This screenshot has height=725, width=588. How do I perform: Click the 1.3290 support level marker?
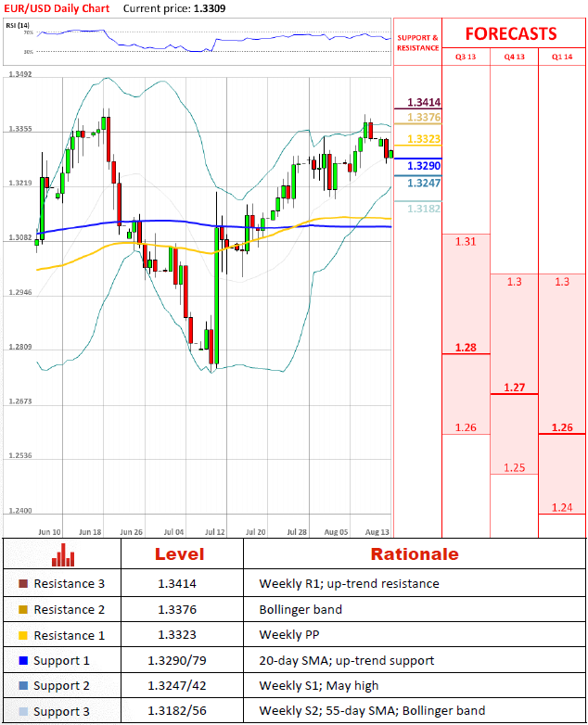click(424, 166)
